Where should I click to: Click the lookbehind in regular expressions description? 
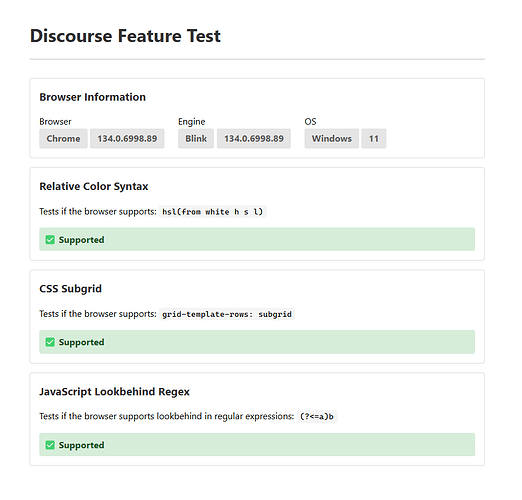point(167,416)
